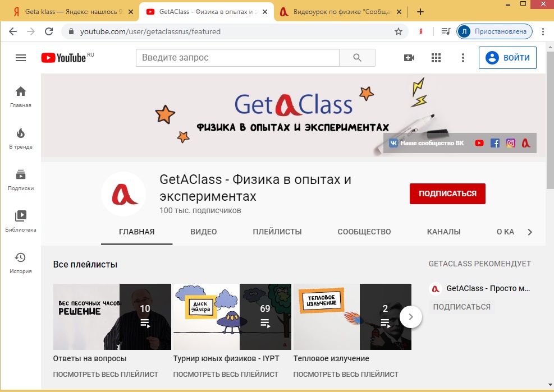Click the Введите запрос search field
Image resolution: width=554 pixels, height=392 pixels.
[x=238, y=58]
